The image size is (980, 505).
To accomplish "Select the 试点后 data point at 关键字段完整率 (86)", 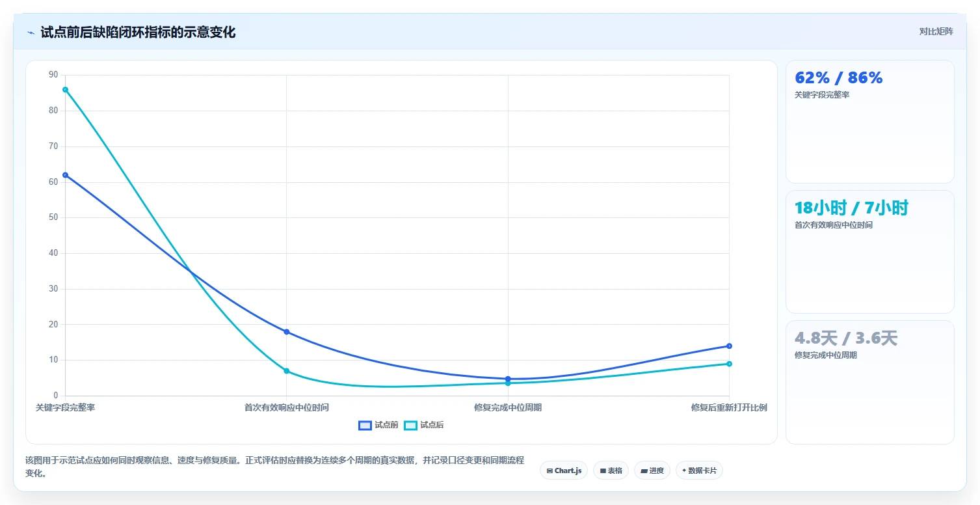I will point(65,90).
